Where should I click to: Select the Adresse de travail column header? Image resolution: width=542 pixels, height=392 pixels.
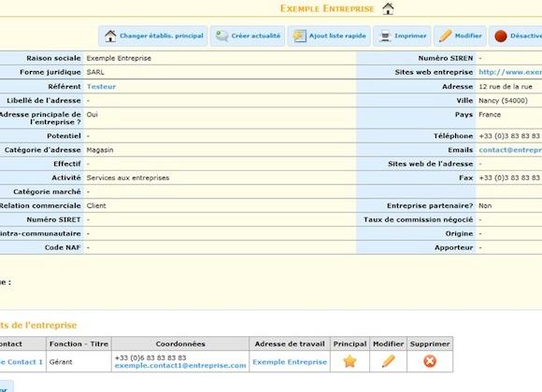pos(290,344)
